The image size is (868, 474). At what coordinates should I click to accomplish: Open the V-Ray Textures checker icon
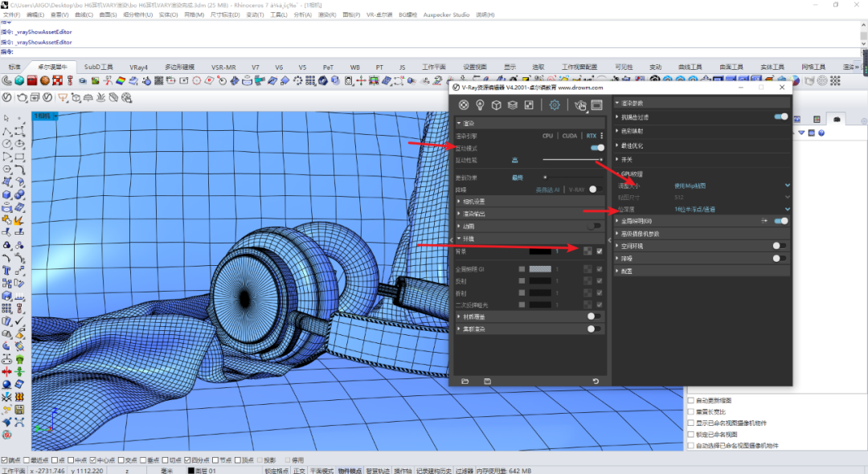(529, 105)
